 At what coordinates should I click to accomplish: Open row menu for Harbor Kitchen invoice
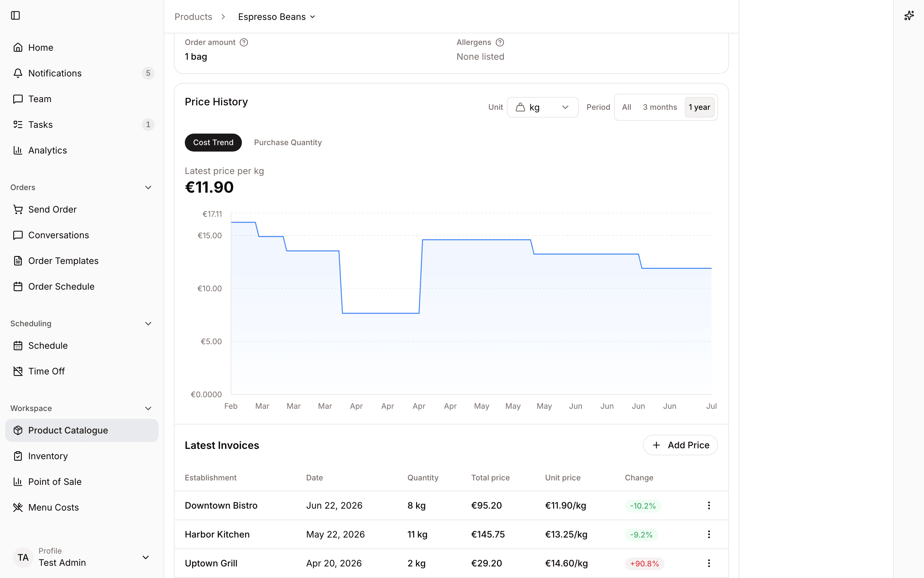pyautogui.click(x=709, y=534)
